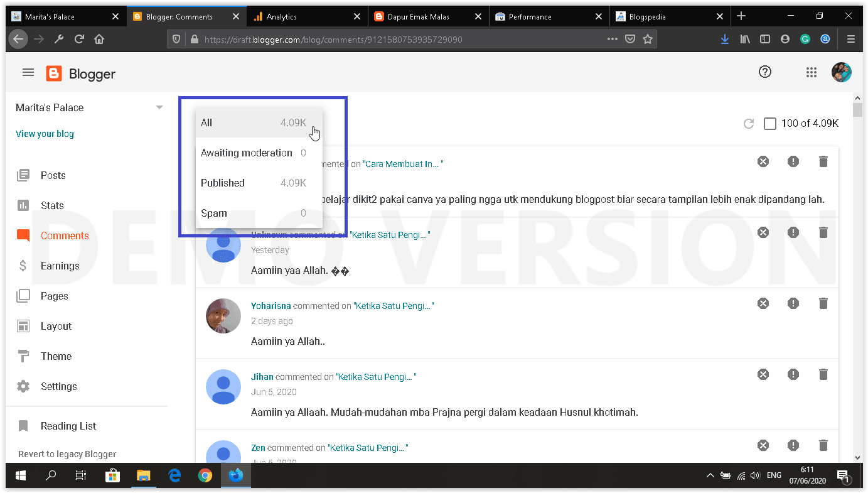The width and height of the screenshot is (868, 493).
Task: Open Yoharisna commenter profile link
Action: click(271, 306)
